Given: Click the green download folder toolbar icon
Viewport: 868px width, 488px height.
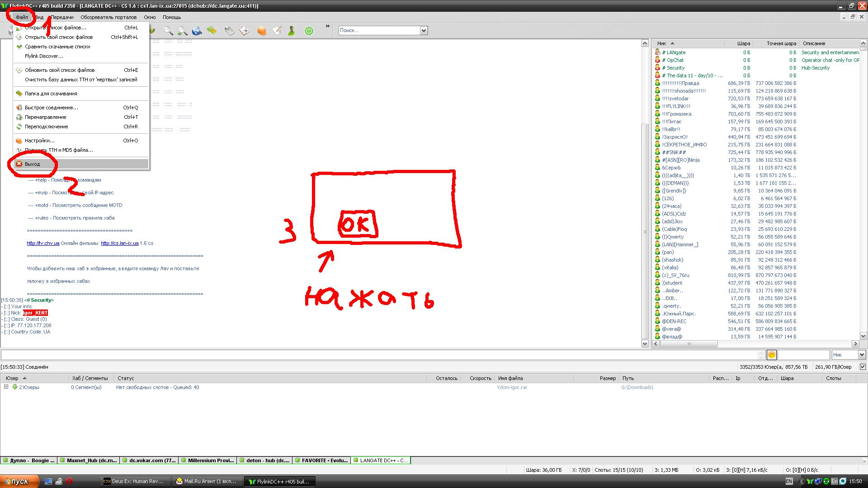Looking at the screenshot, I should 212,31.
